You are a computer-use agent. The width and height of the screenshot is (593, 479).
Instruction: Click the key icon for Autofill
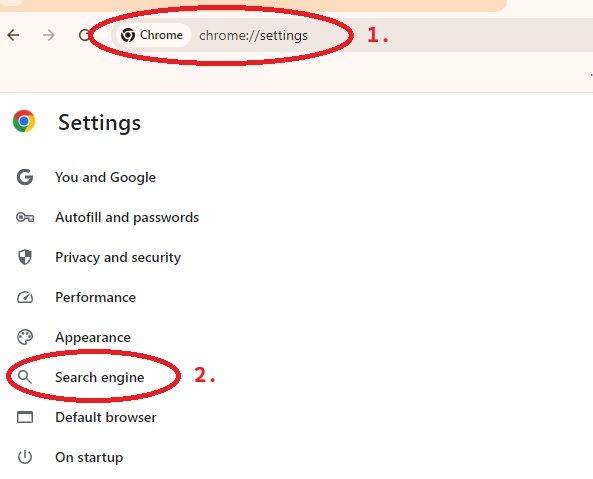click(25, 217)
